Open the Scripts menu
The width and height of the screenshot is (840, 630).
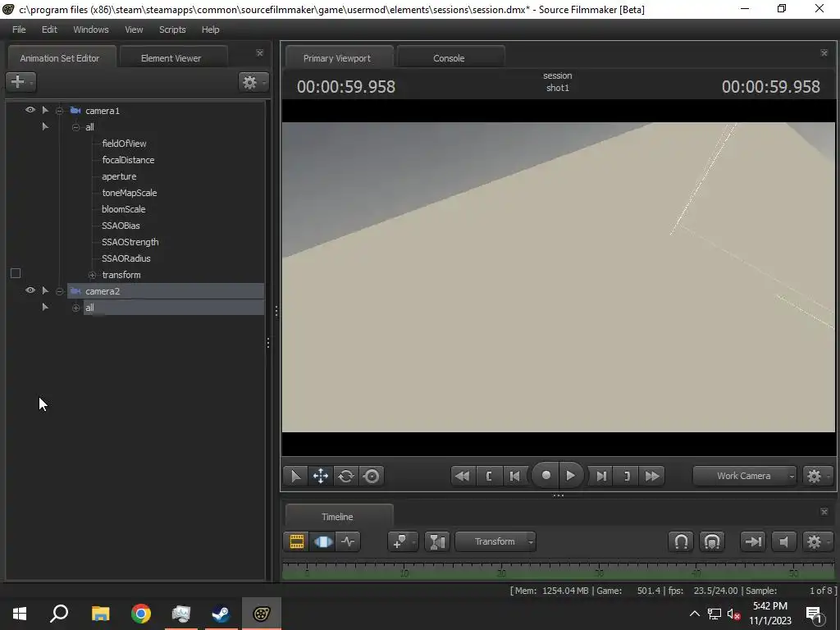point(172,30)
